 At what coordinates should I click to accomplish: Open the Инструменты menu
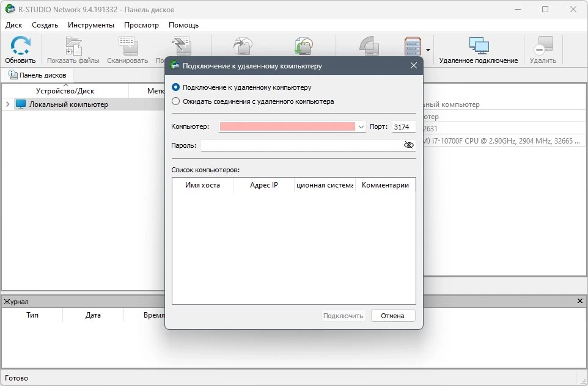point(91,25)
